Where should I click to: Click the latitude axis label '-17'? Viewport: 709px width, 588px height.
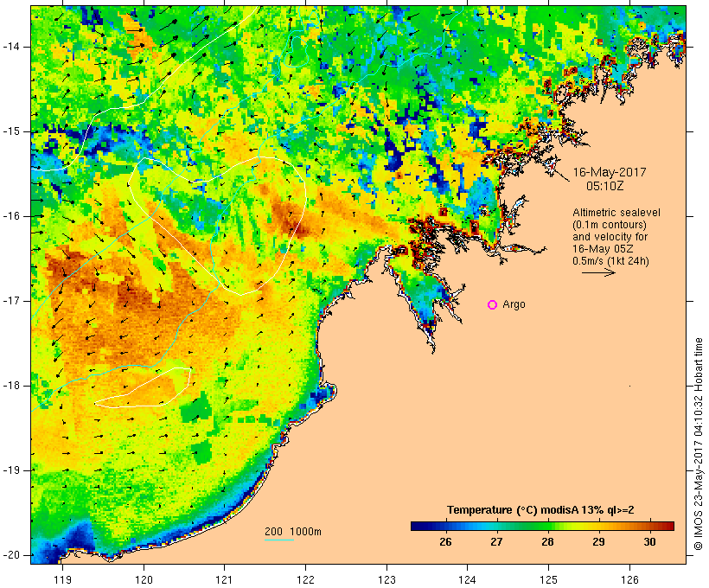pyautogui.click(x=11, y=301)
